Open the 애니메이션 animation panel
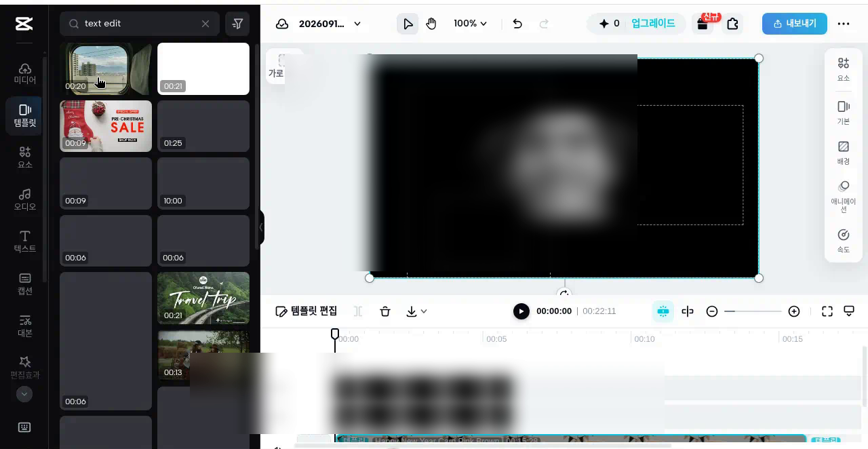Image resolution: width=868 pixels, height=449 pixels. [x=844, y=197]
